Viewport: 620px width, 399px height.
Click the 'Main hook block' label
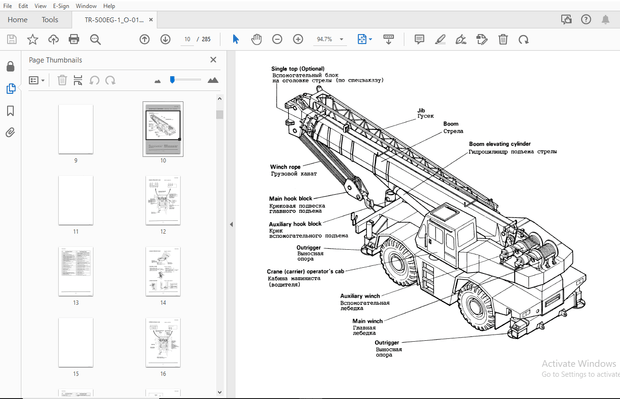(x=291, y=199)
